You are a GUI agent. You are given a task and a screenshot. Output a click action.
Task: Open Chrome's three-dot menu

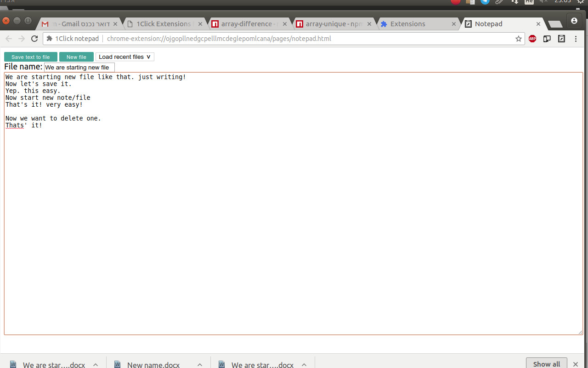(x=576, y=39)
